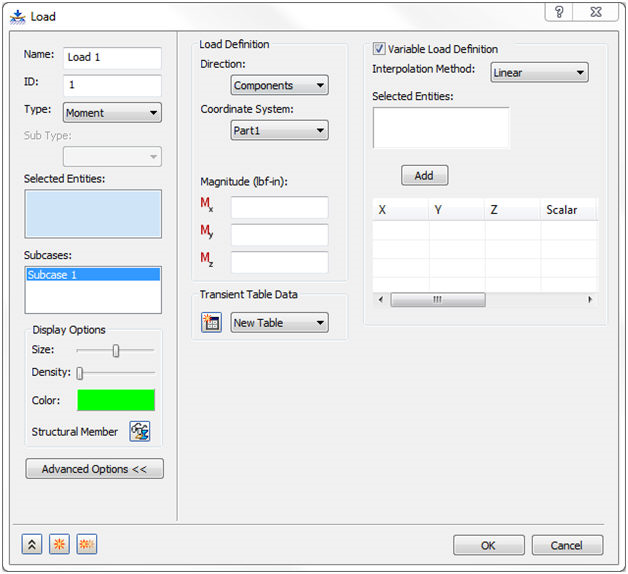Open the New Table dropdown
Image resolution: width=628 pixels, height=574 pixels.
point(280,322)
